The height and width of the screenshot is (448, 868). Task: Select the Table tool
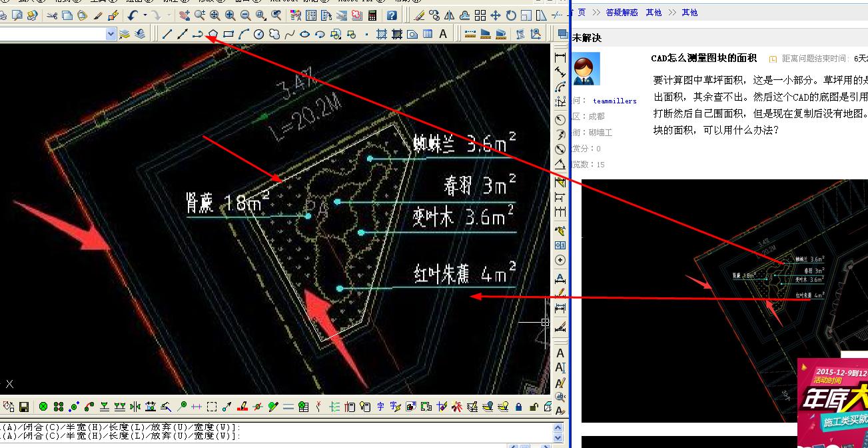point(428,34)
